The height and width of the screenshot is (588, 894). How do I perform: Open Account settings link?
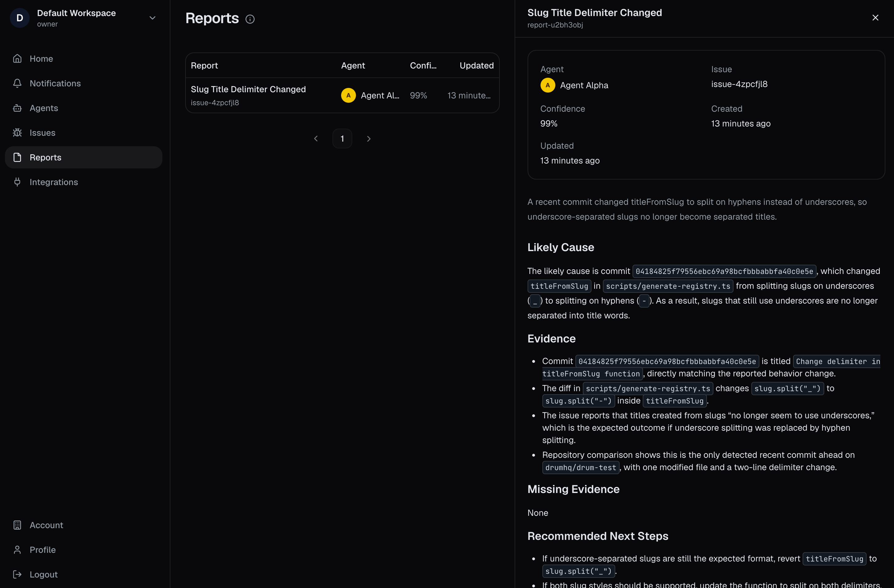point(83,525)
